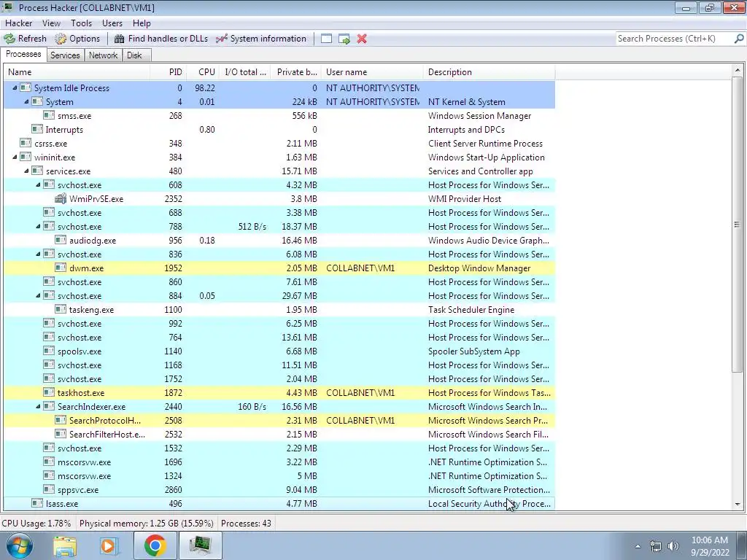
Task: Sort by User name column header
Action: [372, 72]
